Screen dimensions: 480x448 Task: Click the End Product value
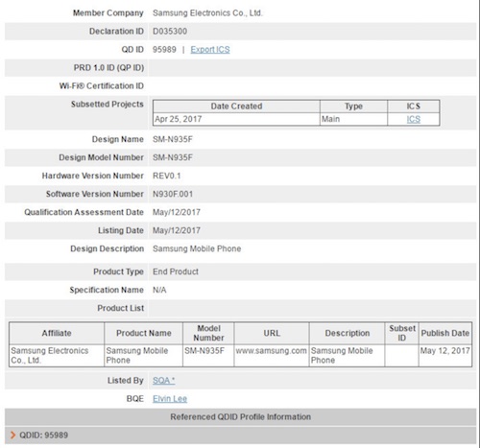(x=176, y=271)
